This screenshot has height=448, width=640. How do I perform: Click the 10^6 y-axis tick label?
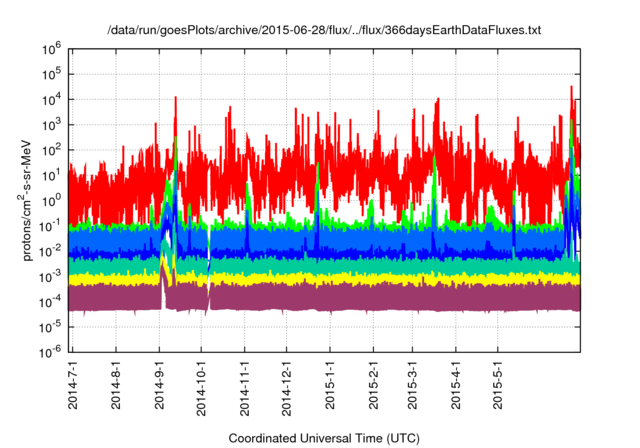click(x=51, y=49)
